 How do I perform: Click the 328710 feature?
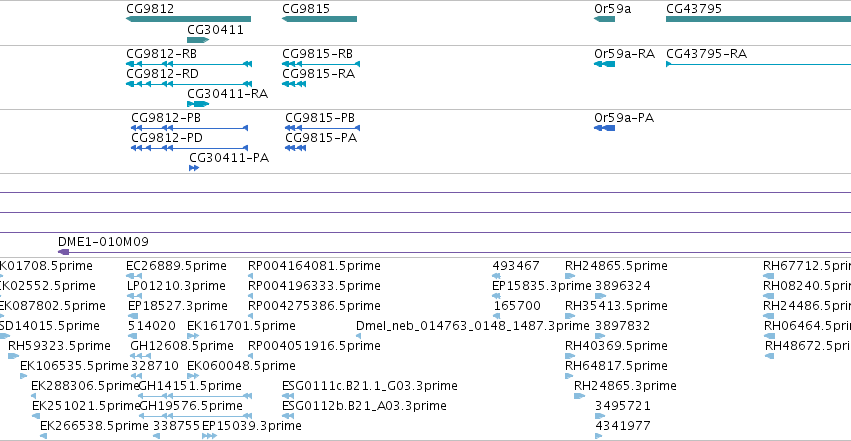(x=136, y=376)
